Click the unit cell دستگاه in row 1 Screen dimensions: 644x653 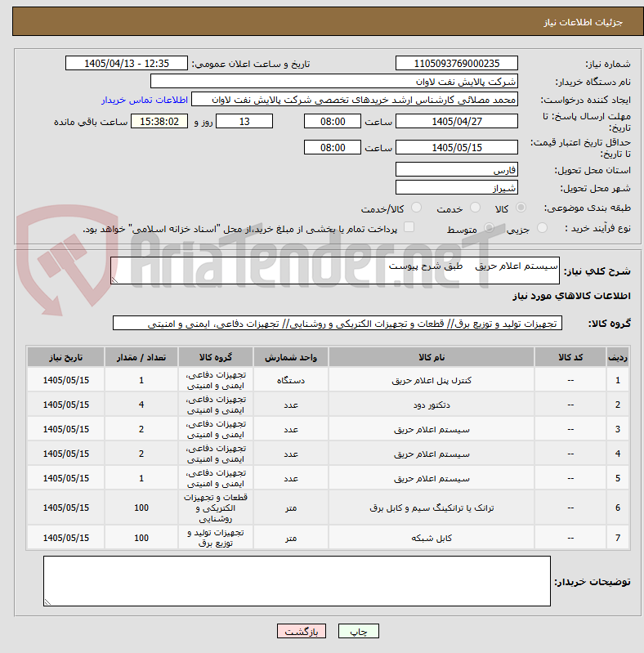pyautogui.click(x=291, y=380)
